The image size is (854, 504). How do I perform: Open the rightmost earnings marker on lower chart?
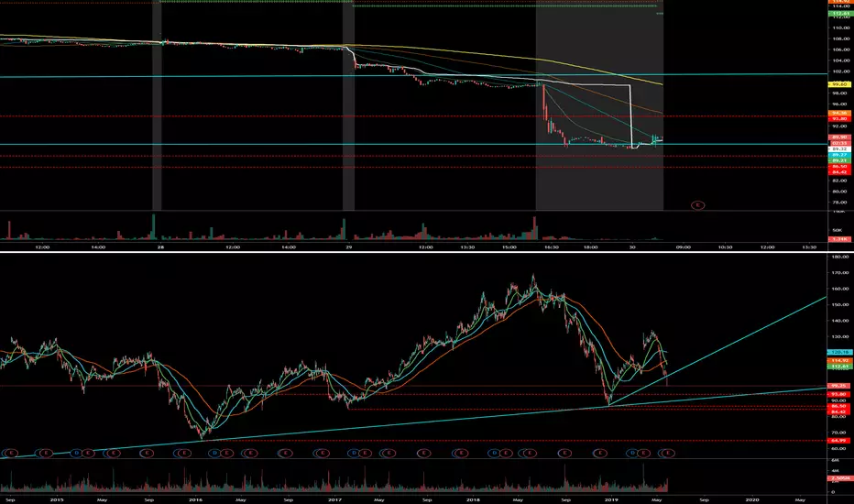click(668, 453)
